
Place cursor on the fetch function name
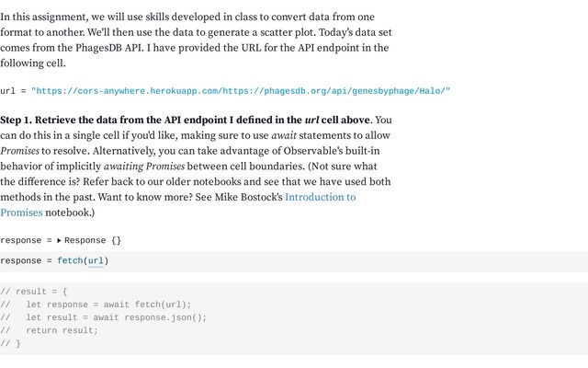[x=70, y=260]
